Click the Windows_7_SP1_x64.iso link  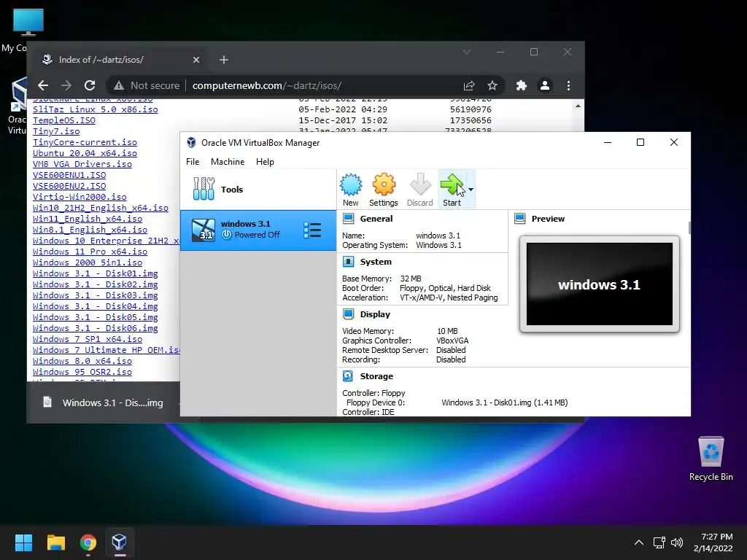pos(88,340)
